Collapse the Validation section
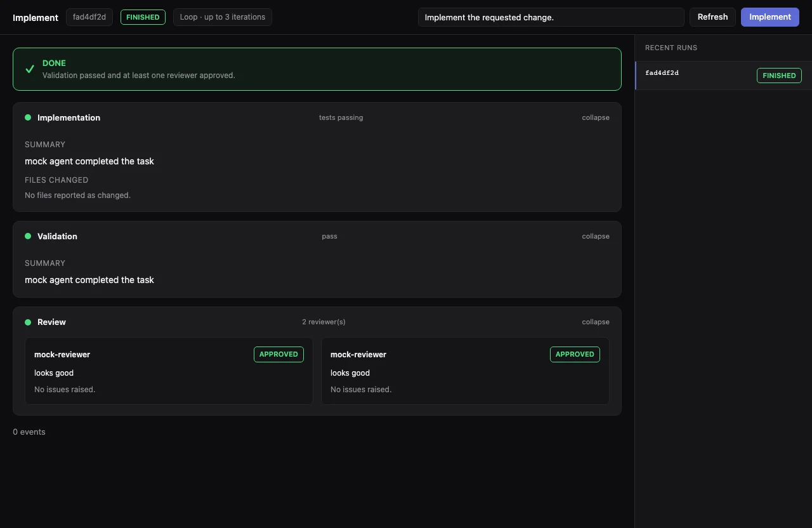This screenshot has width=812, height=528. [596, 236]
